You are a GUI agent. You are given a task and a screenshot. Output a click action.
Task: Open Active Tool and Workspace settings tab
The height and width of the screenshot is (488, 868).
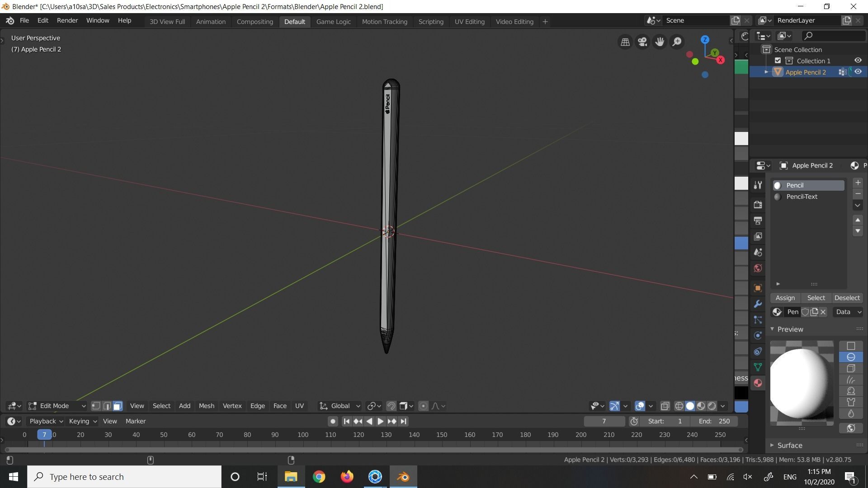click(758, 185)
